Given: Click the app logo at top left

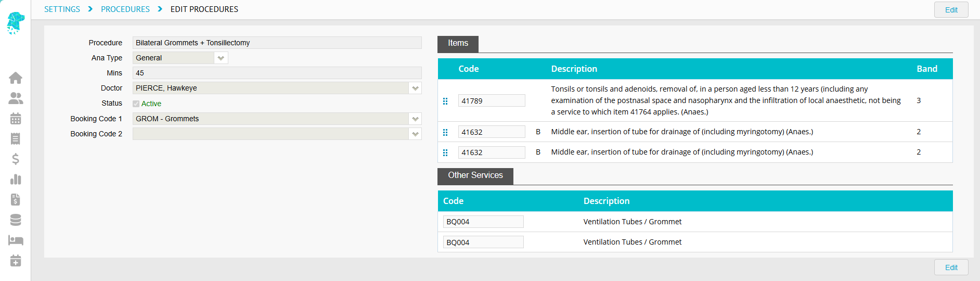Looking at the screenshot, I should 16,23.
